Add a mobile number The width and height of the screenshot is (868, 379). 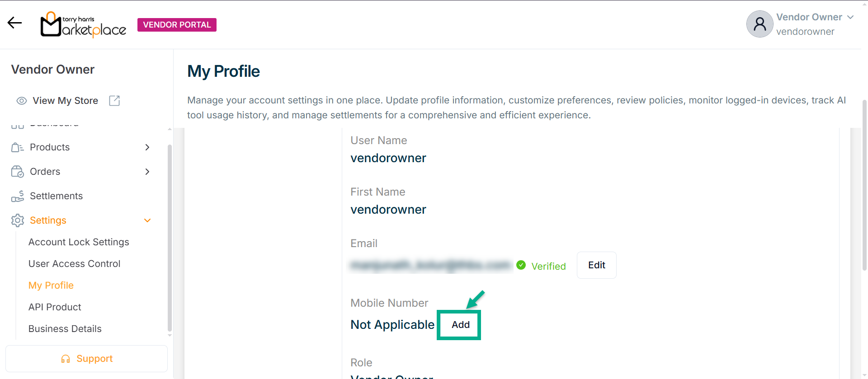tap(460, 325)
